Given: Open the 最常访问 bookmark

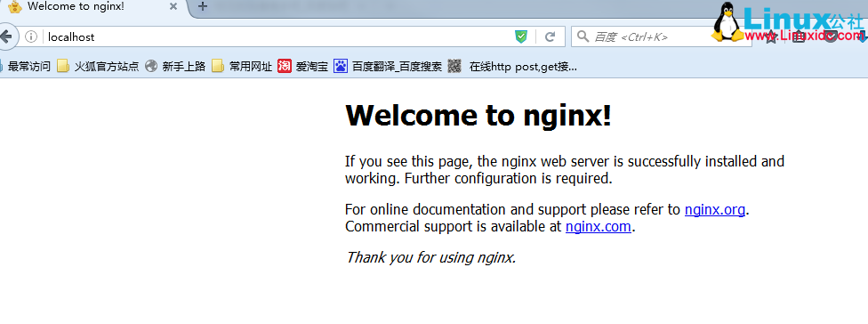Looking at the screenshot, I should (x=26, y=67).
